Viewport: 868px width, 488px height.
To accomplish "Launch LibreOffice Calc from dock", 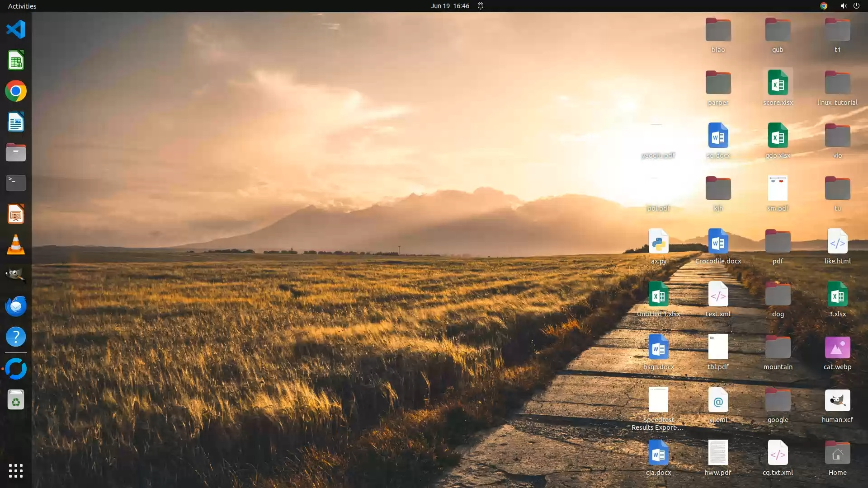I will click(16, 61).
